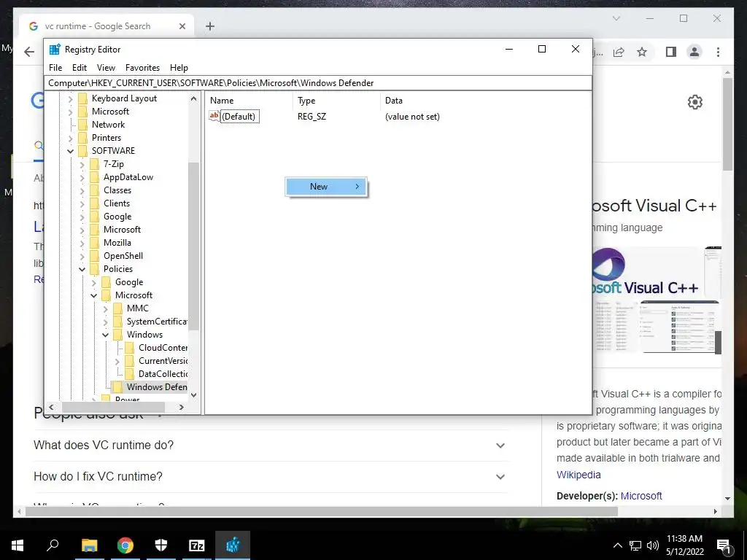Collapse the Policies key
The height and width of the screenshot is (560, 747).
(82, 269)
